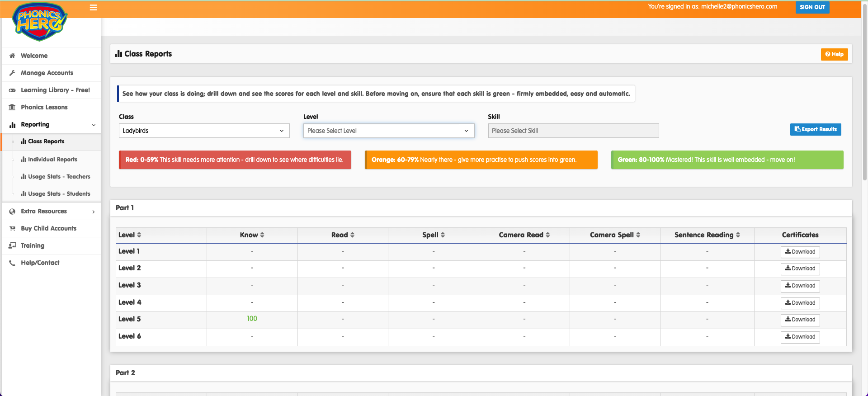Click the Class Reports header chart icon
Viewport: 868px width, 396px height.
point(119,54)
